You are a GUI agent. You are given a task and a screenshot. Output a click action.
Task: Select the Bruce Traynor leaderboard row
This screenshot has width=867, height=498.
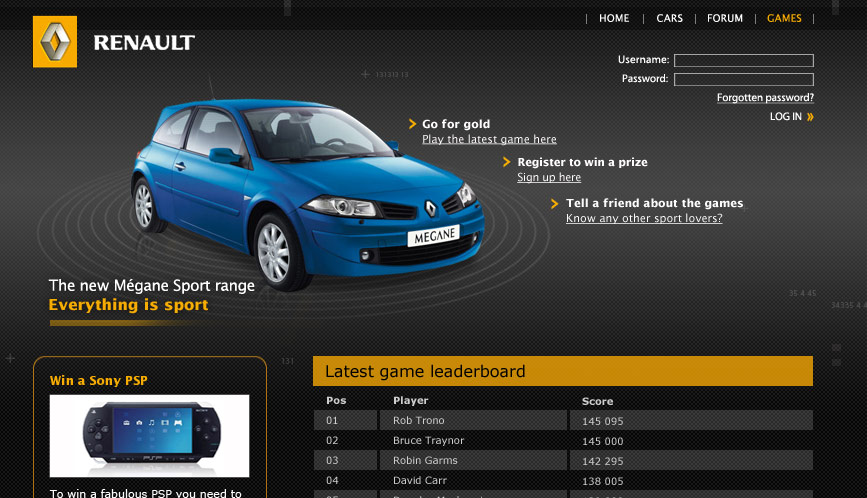[563, 441]
